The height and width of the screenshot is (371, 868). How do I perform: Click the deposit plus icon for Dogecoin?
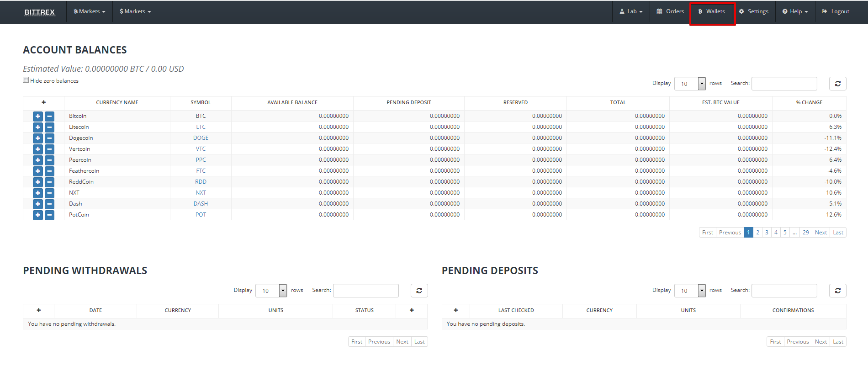coord(38,138)
